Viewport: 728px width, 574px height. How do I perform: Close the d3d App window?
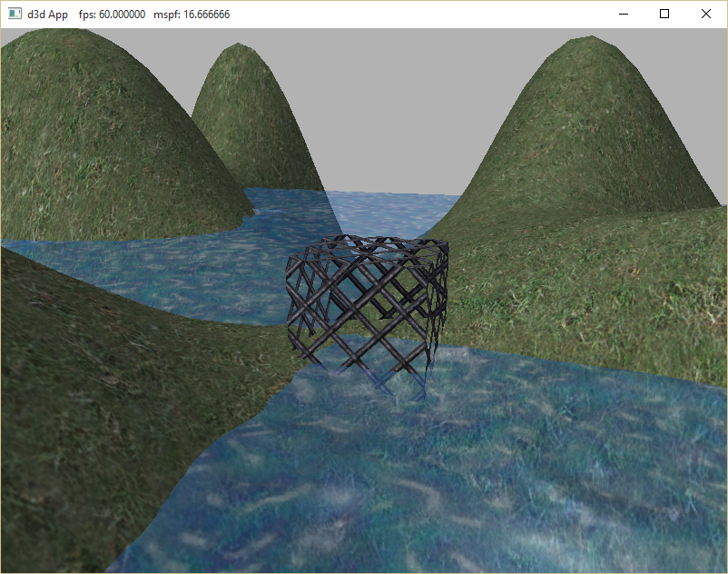point(706,15)
